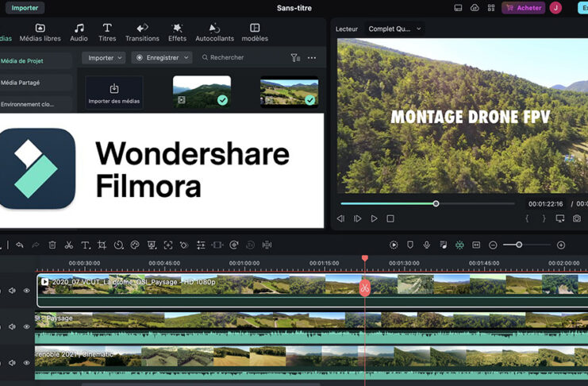
Task: Open the media filter icon
Action: click(x=295, y=58)
